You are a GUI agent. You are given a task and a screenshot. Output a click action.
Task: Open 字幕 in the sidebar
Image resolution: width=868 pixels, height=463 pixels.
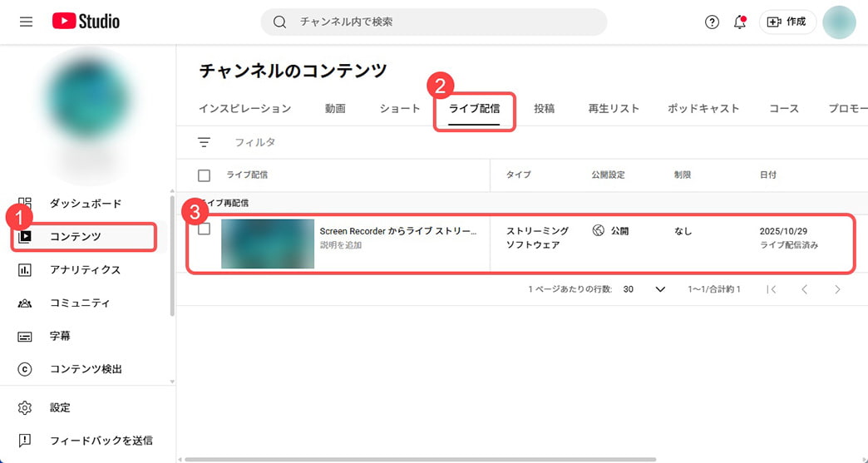60,337
